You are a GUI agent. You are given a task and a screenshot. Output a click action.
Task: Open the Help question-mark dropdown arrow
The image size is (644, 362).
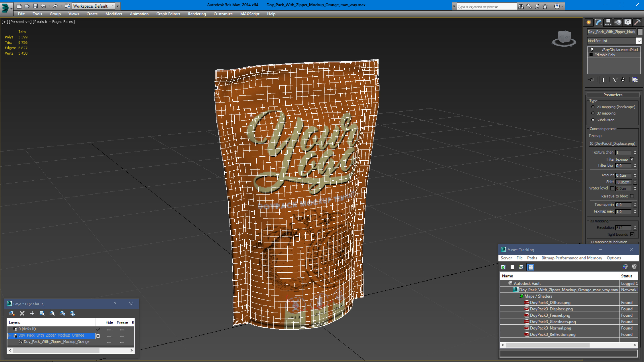[562, 6]
